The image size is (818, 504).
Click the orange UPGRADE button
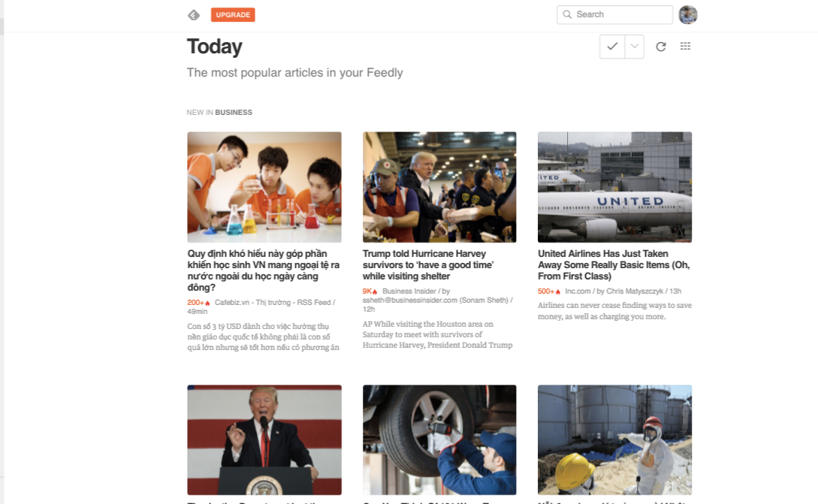(x=233, y=14)
